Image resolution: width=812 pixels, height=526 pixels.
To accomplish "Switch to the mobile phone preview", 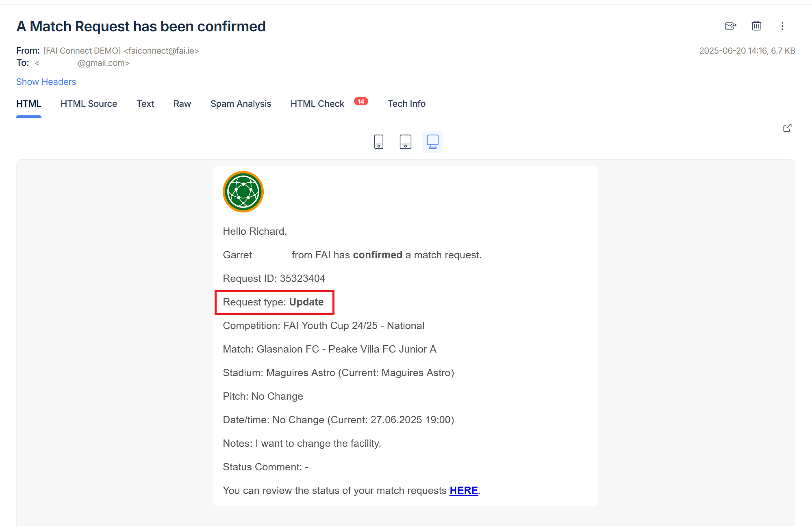I will (x=378, y=142).
